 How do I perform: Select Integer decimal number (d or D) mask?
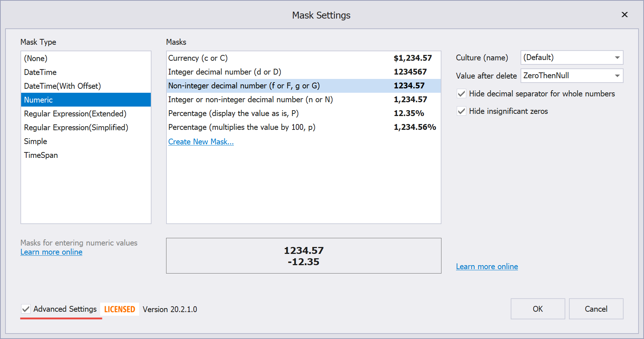tap(224, 72)
